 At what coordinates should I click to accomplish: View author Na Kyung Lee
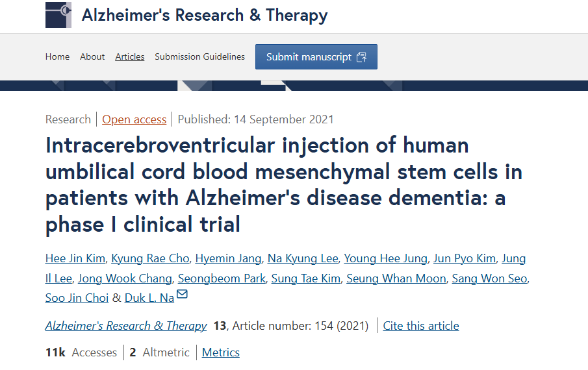point(303,258)
